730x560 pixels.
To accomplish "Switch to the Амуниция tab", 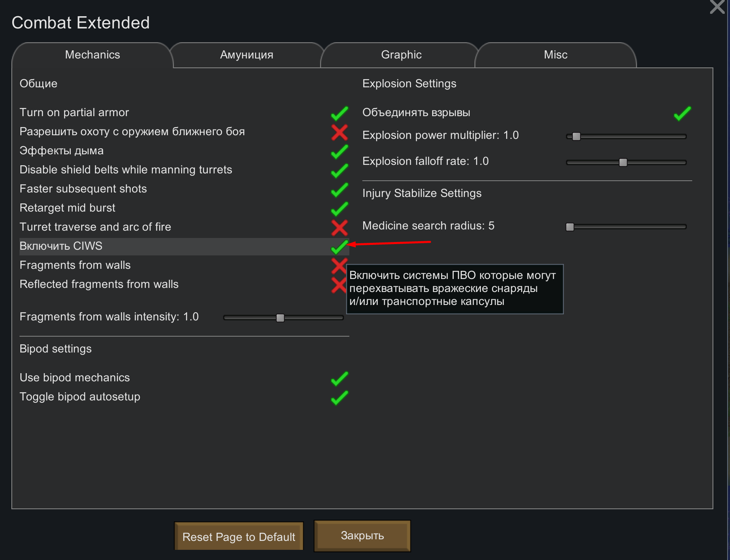I will [247, 55].
